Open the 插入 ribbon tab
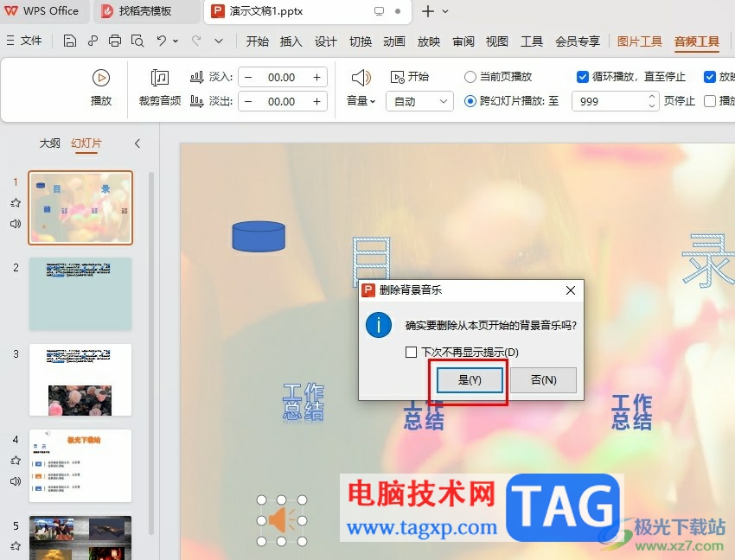735x560 pixels. 291,41
